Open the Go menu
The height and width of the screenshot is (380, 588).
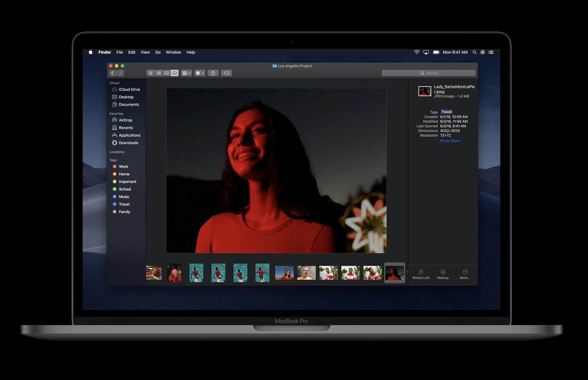click(x=158, y=52)
